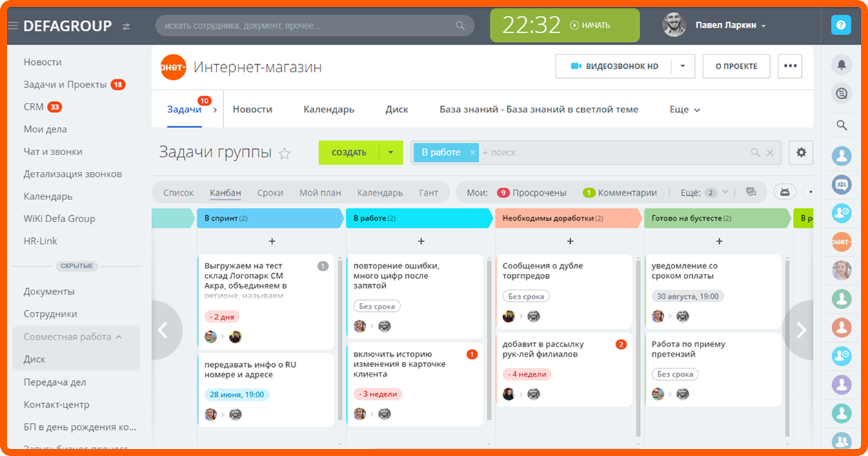Open settings gear next to search filter

coord(801,152)
